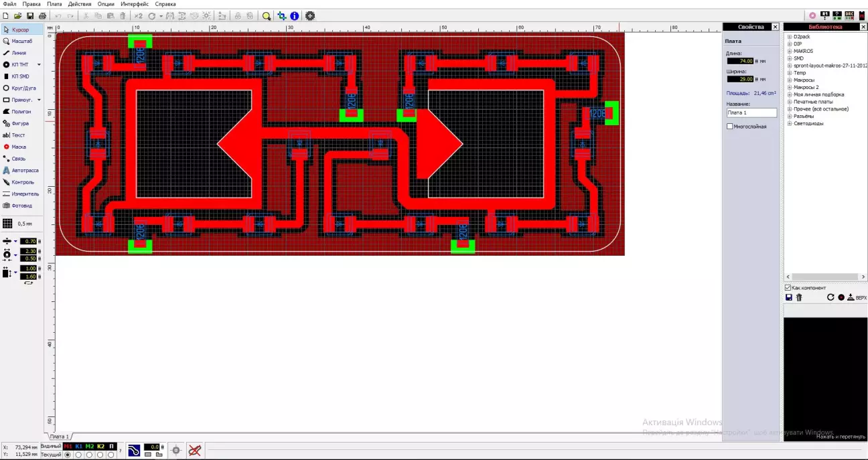868x460 pixels.
Task: Select the M1 current layer radio button
Action: click(x=67, y=455)
